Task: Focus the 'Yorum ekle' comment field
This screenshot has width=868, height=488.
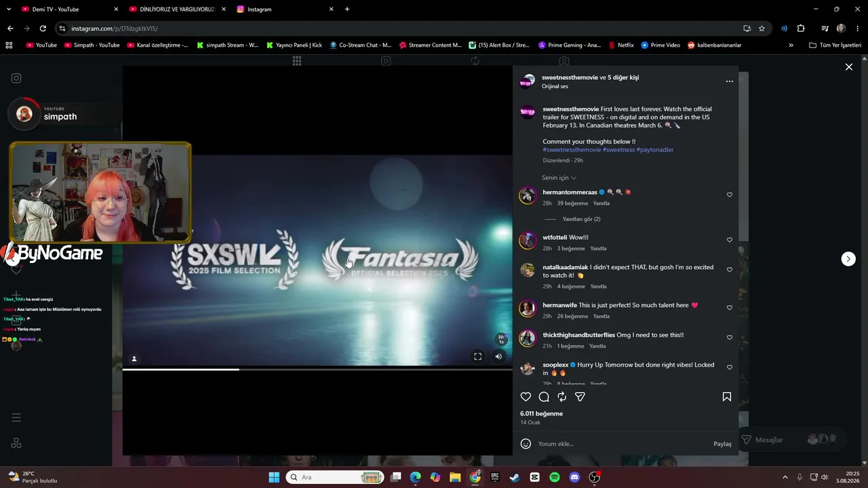Action: tap(622, 444)
